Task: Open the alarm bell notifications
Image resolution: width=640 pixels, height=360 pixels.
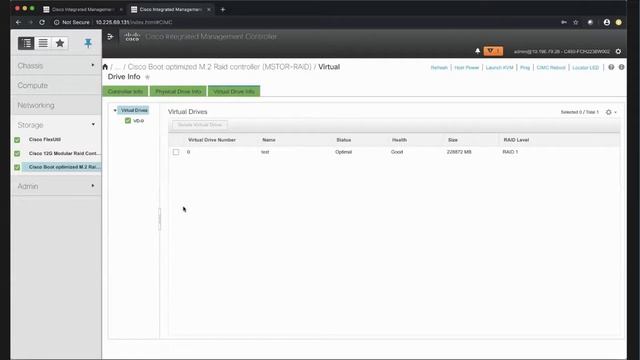Action: pyautogui.click(x=478, y=51)
